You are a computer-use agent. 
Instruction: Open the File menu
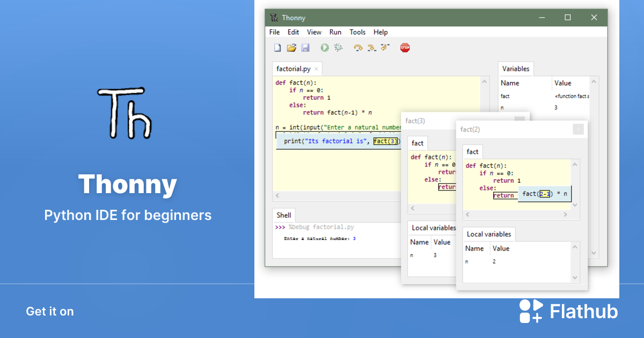click(274, 32)
